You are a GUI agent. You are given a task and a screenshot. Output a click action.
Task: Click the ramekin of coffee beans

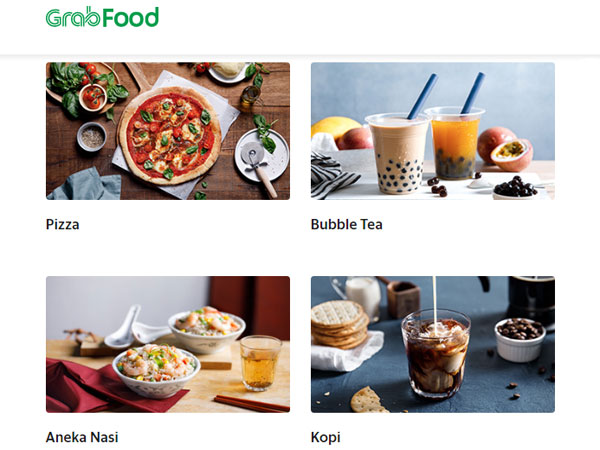520,340
